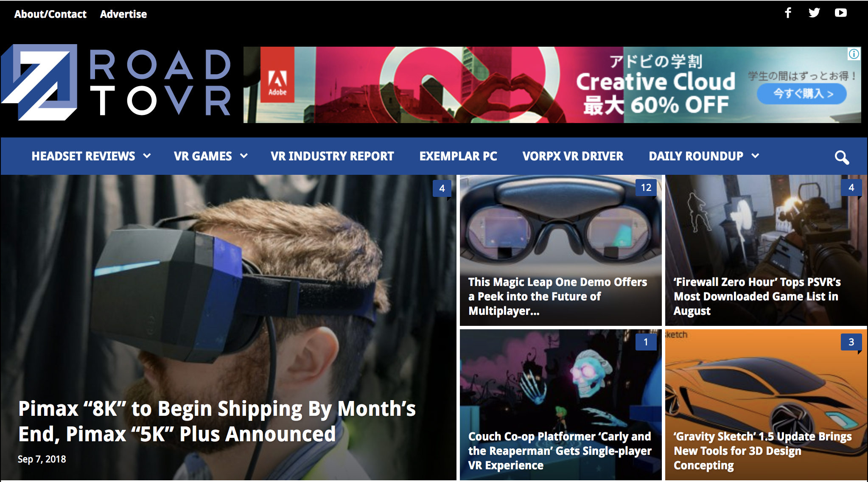
Task: Expand the Headset Reviews dropdown arrow
Action: (147, 156)
